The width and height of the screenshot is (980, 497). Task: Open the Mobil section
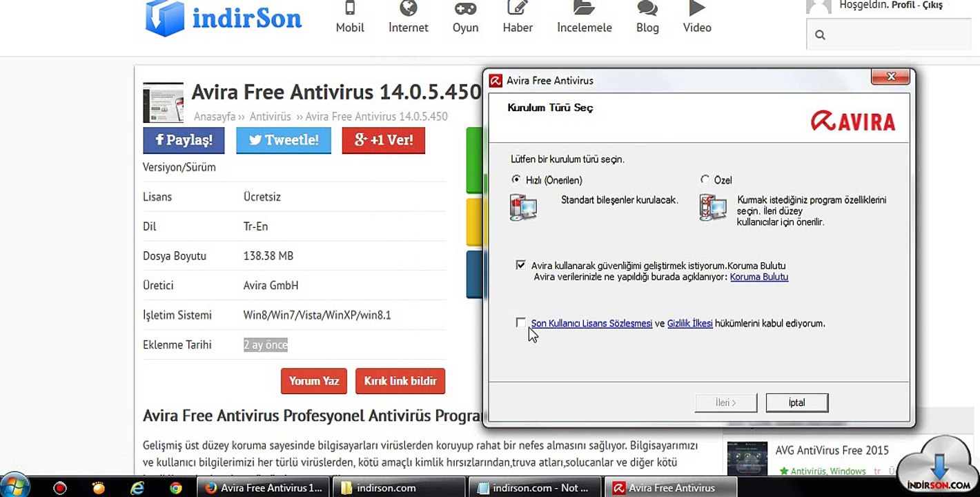[x=350, y=18]
